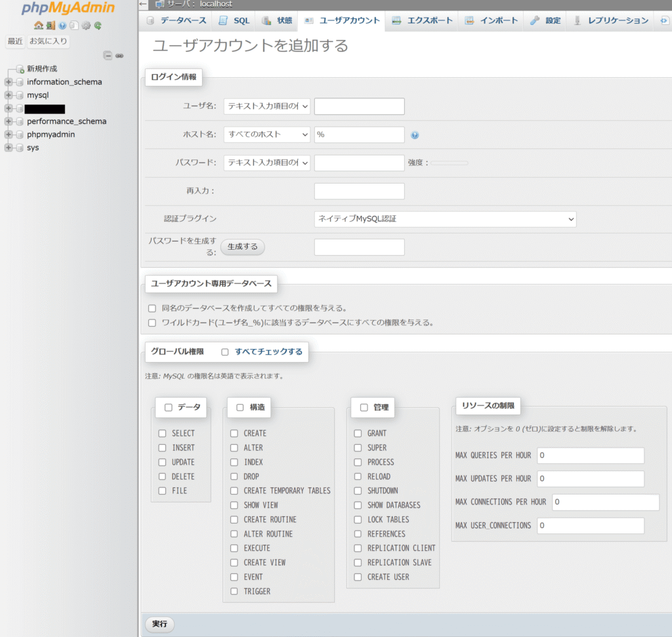Click the chain link icon in sidebar
The width and height of the screenshot is (672, 637).
click(x=119, y=56)
